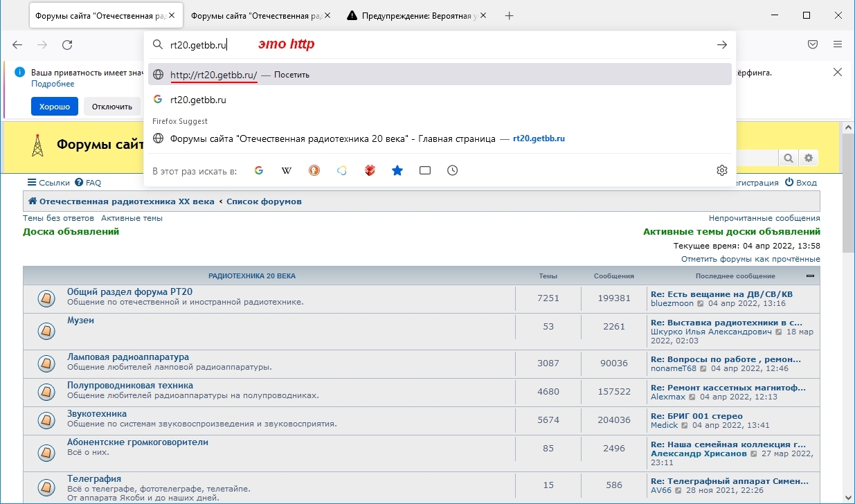The image size is (855, 504).
Task: Reload the current page
Action: pos(67,45)
